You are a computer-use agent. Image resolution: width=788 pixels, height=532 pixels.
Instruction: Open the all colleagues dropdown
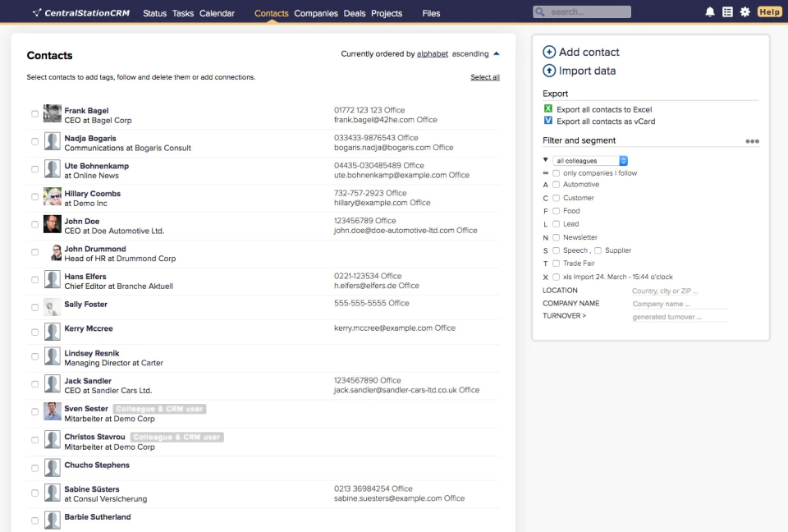click(590, 160)
